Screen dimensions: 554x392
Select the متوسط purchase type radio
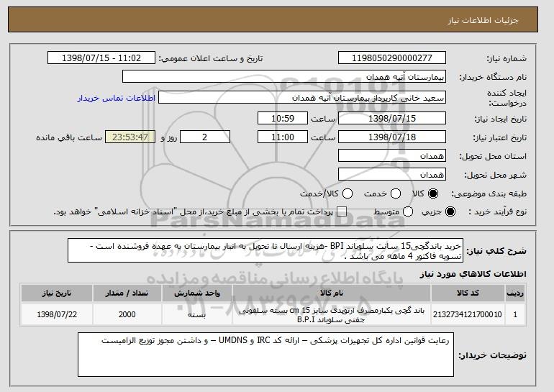[408, 211]
